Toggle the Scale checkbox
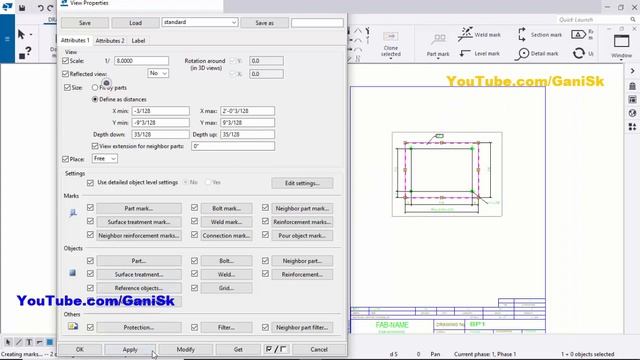 click(65, 60)
